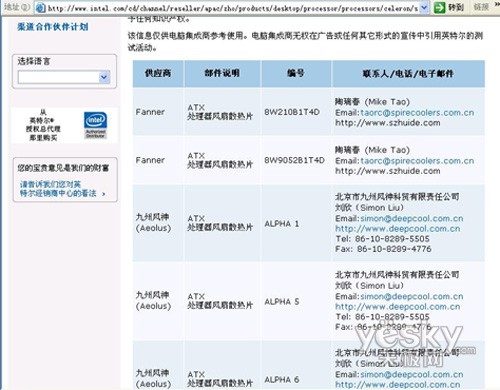The image size is (500, 390).
Task: Click 九州风神 (Aeolus) in the ALPHA 5 row
Action: (x=153, y=301)
